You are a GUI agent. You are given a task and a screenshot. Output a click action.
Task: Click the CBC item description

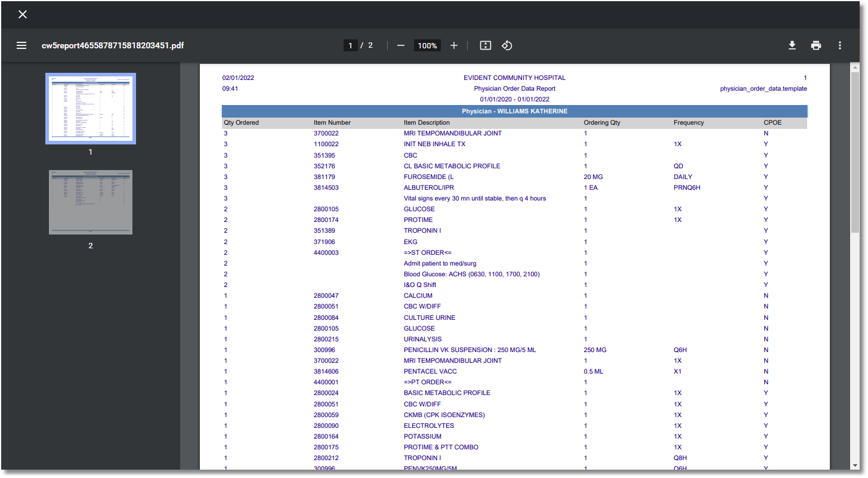(410, 155)
